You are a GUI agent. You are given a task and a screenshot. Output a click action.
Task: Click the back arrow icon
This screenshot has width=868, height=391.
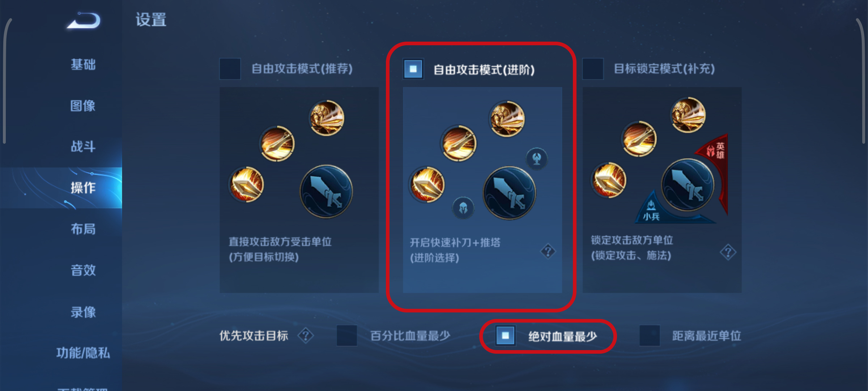click(x=84, y=21)
